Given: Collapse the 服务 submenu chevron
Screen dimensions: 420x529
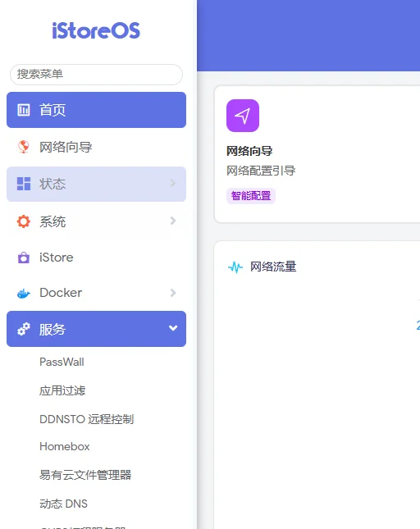Looking at the screenshot, I should click(173, 328).
